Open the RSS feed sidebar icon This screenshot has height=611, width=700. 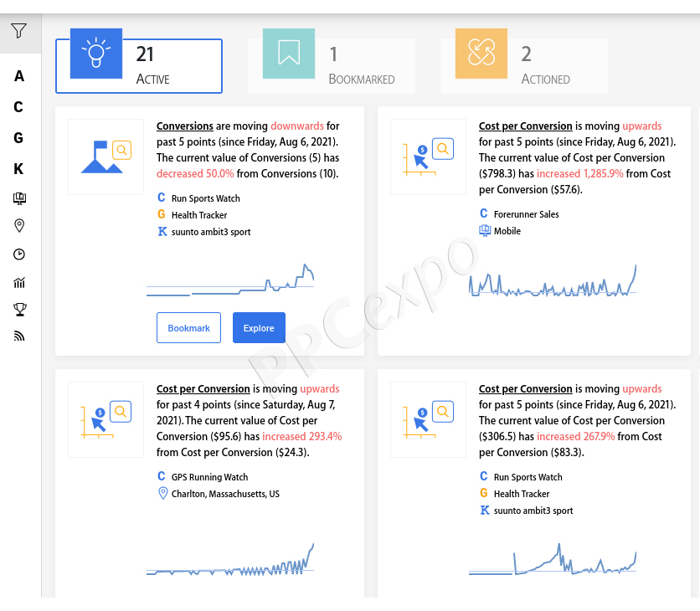19,336
